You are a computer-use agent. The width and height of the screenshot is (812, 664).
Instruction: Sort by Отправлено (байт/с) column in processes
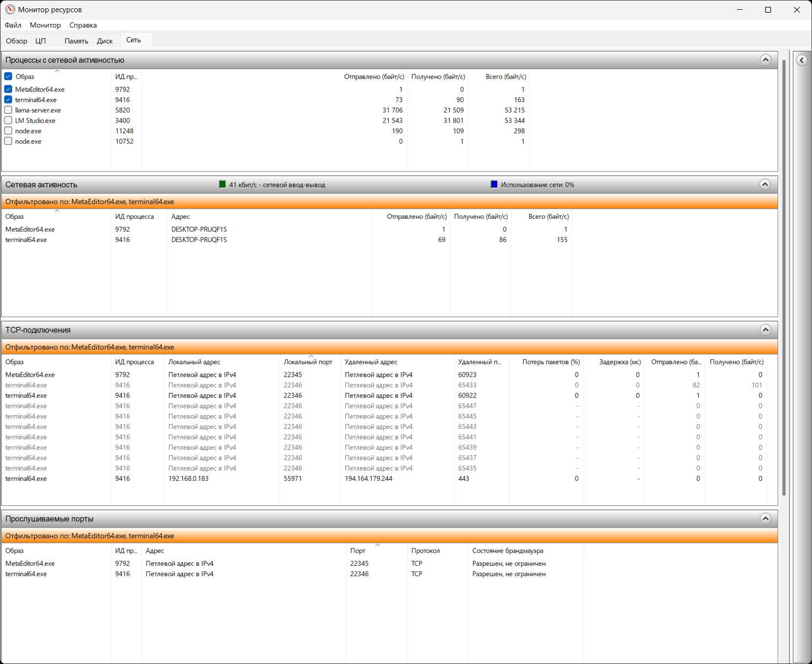(x=374, y=77)
